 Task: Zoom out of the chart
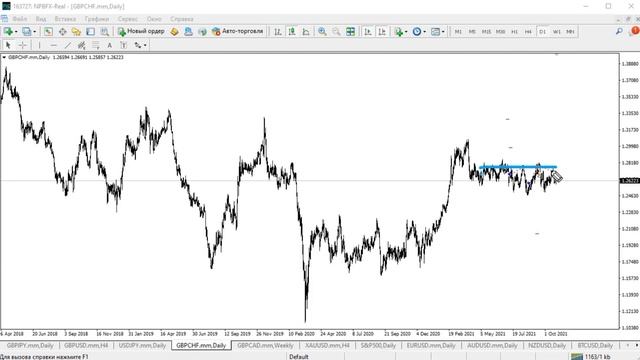(336, 31)
